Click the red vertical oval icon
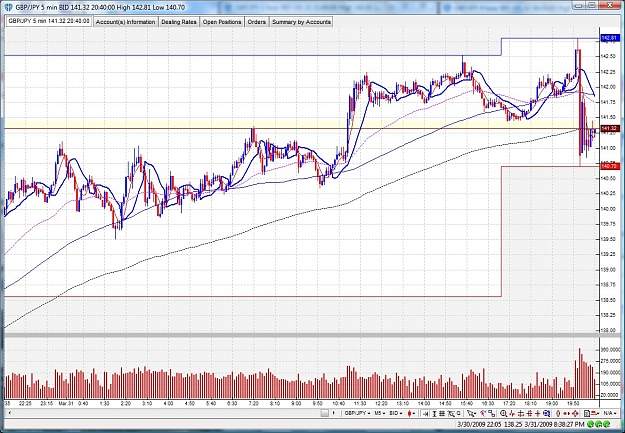625x433 pixels. pyautogui.click(x=558, y=413)
